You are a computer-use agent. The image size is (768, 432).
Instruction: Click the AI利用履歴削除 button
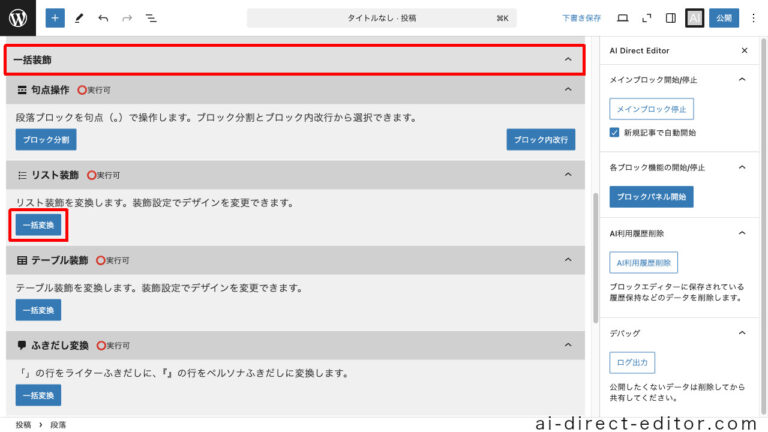(644, 263)
